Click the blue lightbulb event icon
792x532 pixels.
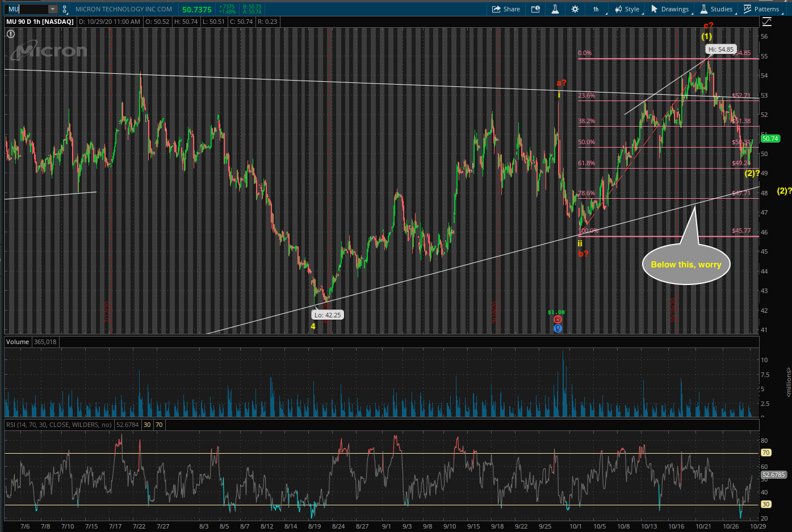(558, 328)
